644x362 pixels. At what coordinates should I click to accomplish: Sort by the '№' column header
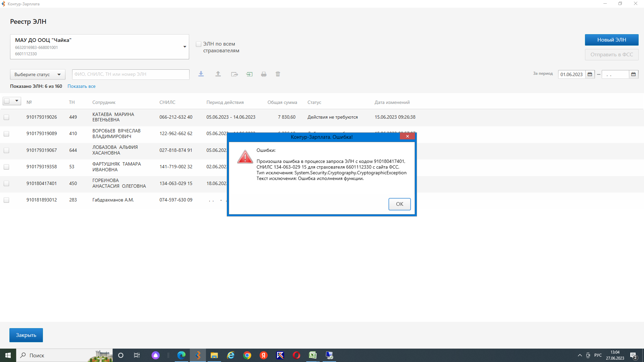pos(29,103)
